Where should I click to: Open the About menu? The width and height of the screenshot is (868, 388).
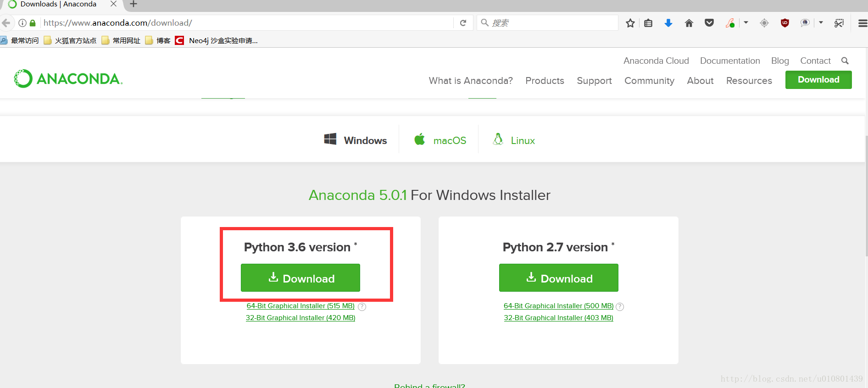700,81
